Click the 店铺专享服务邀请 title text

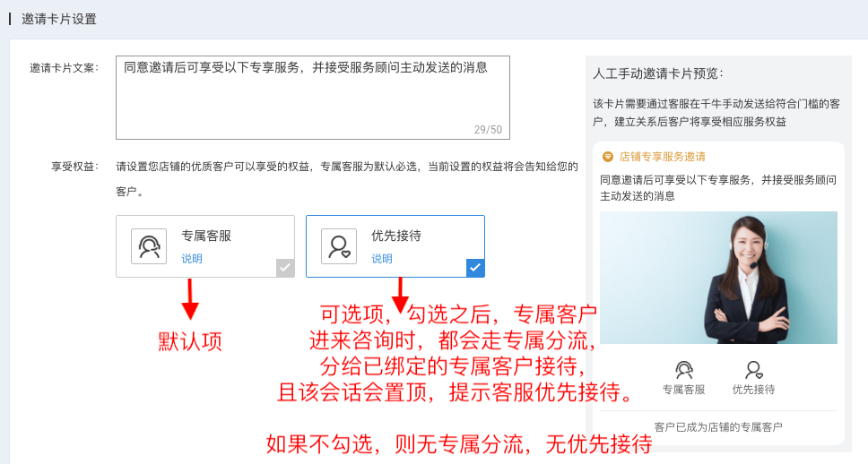click(662, 157)
